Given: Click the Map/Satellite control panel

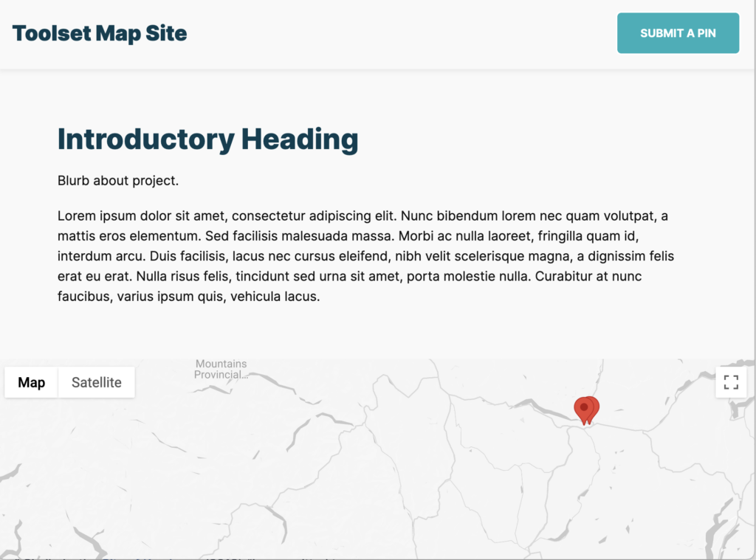Looking at the screenshot, I should click(x=69, y=382).
